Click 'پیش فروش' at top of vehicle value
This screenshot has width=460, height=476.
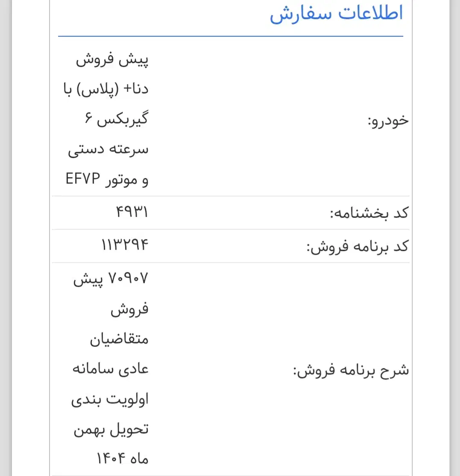[112, 61]
